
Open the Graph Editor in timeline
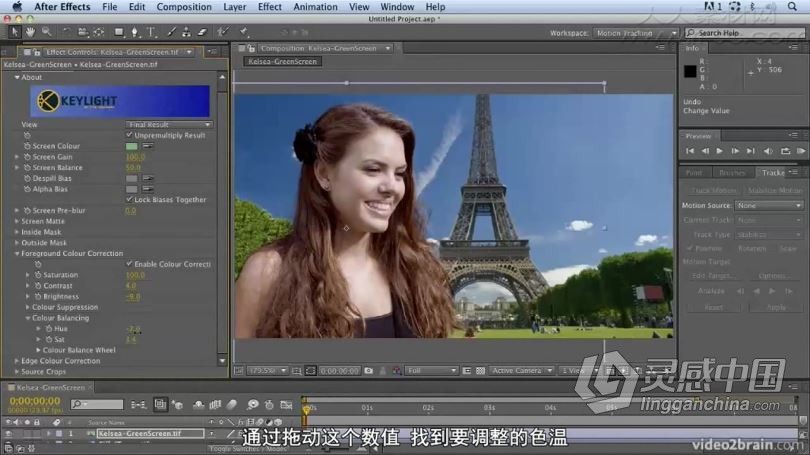point(286,405)
